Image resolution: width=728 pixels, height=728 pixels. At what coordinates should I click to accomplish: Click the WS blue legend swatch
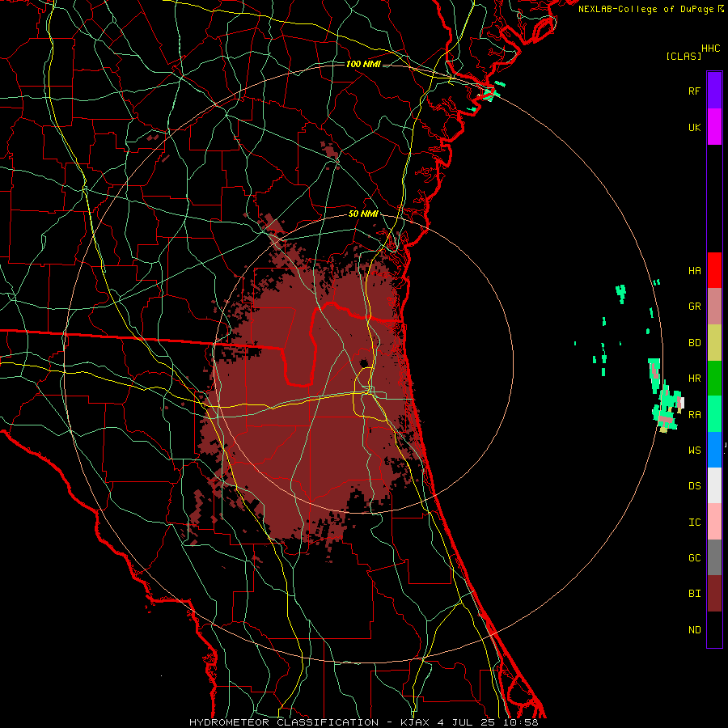coord(714,450)
